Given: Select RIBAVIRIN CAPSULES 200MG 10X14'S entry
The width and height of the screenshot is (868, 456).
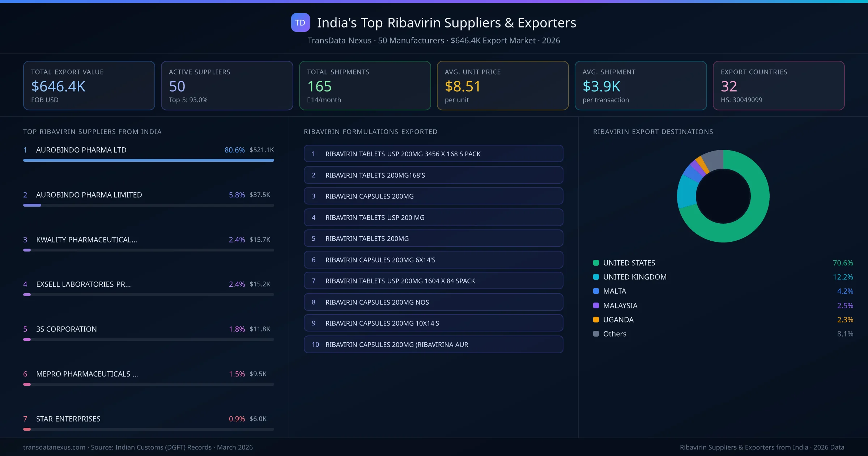Looking at the screenshot, I should tap(433, 323).
